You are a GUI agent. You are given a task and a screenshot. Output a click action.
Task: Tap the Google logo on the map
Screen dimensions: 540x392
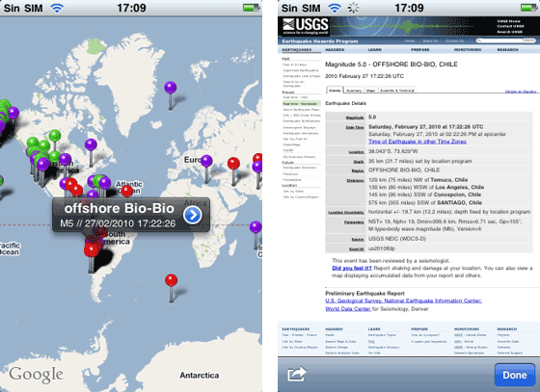(x=37, y=375)
